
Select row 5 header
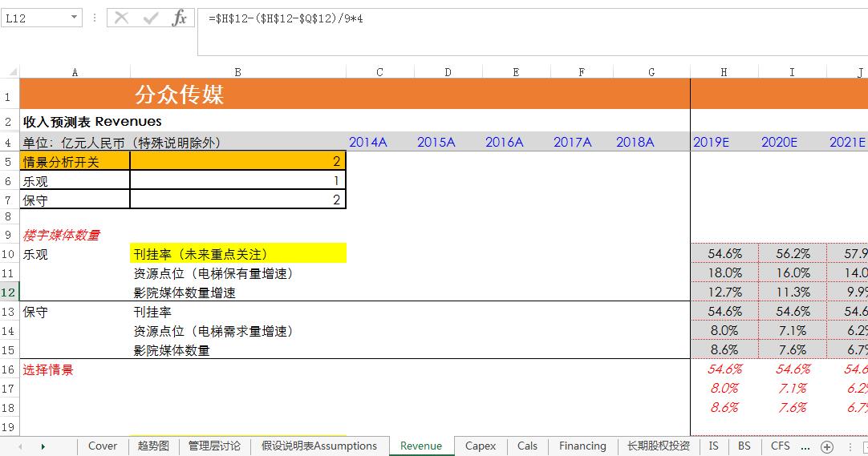click(8, 162)
